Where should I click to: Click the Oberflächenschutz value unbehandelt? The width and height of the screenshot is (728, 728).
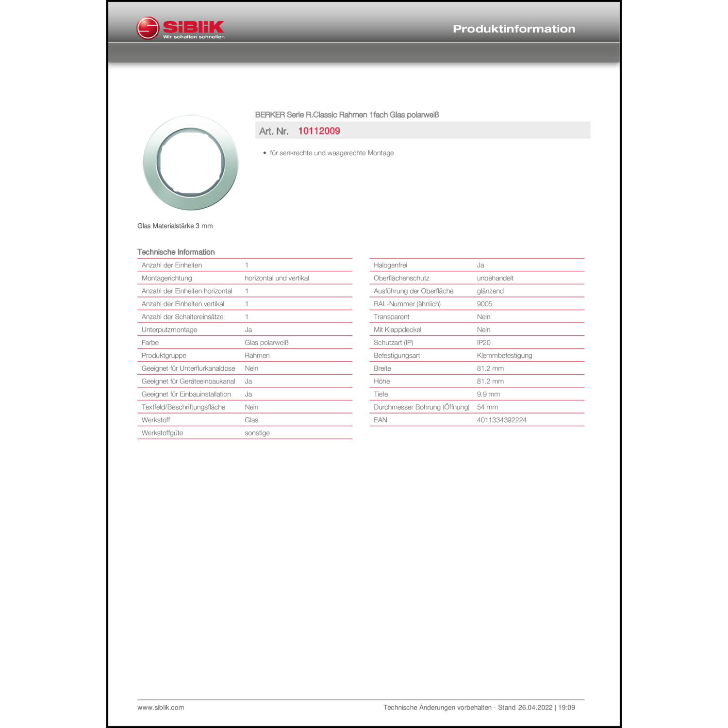(x=495, y=278)
